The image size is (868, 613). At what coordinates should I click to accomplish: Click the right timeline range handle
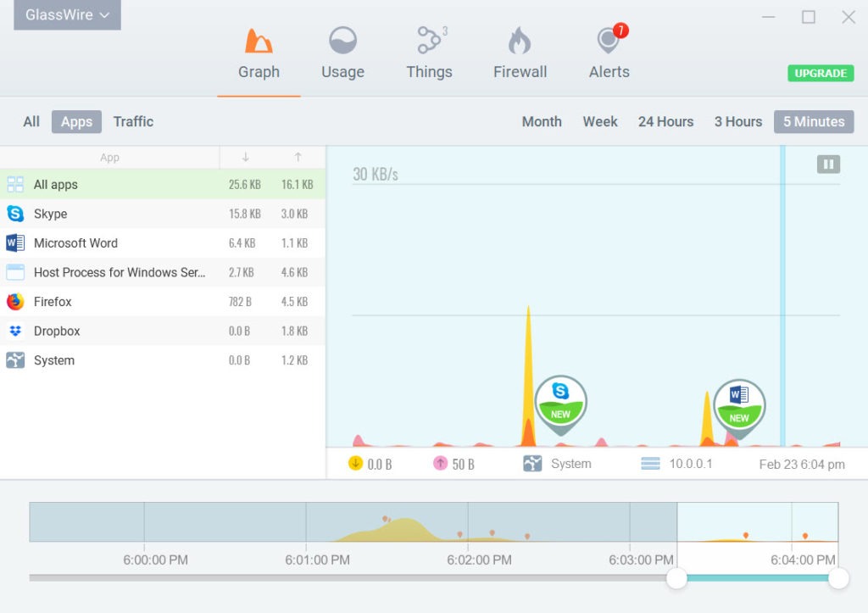pos(838,578)
